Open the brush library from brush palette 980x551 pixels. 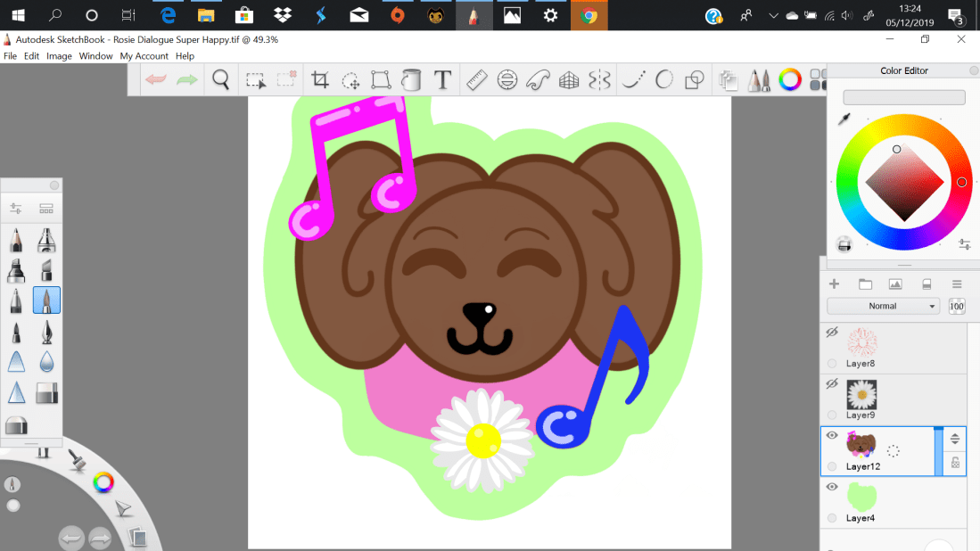point(46,209)
